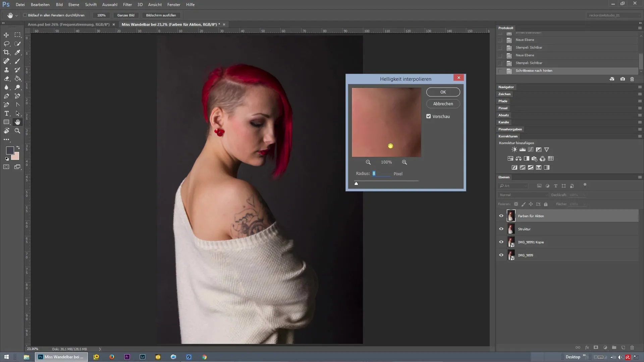Hide the IMG_9899 layer
This screenshot has height=362, width=644.
pyautogui.click(x=501, y=255)
